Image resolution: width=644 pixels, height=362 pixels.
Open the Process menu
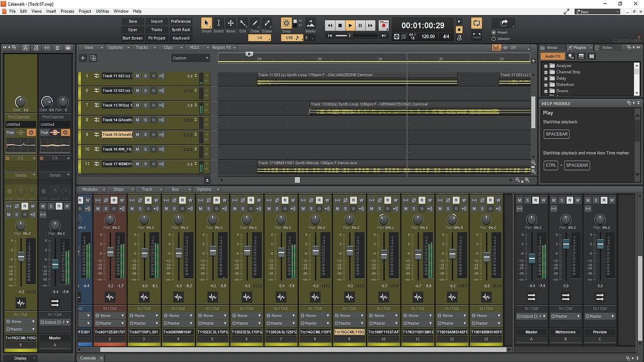click(x=67, y=11)
